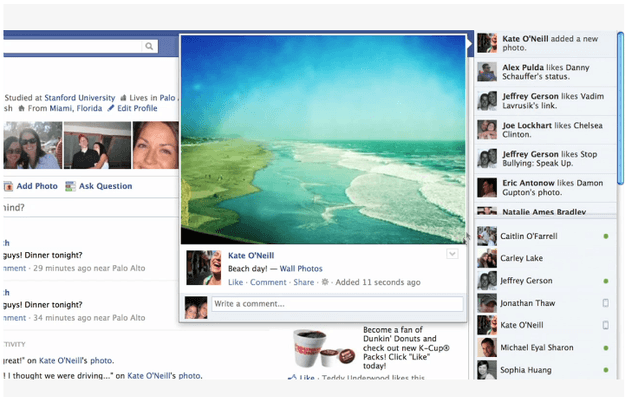This screenshot has height=401, width=625.
Task: Open the Dunkin' Donuts ad image
Action: coord(324,348)
